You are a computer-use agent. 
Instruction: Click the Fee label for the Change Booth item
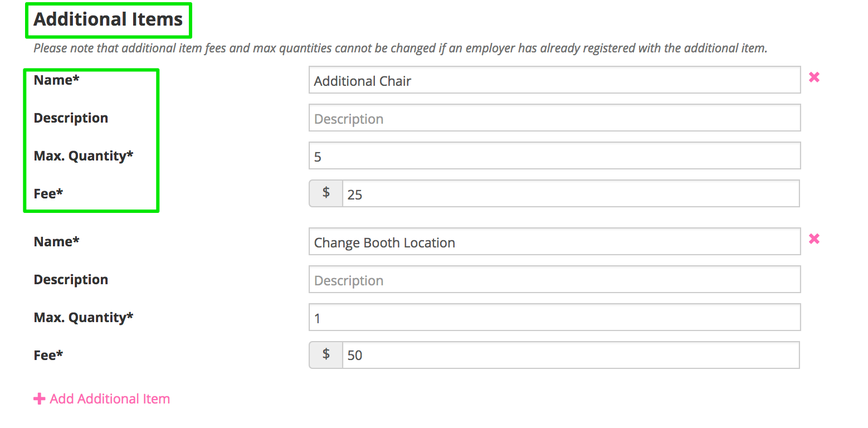(48, 355)
